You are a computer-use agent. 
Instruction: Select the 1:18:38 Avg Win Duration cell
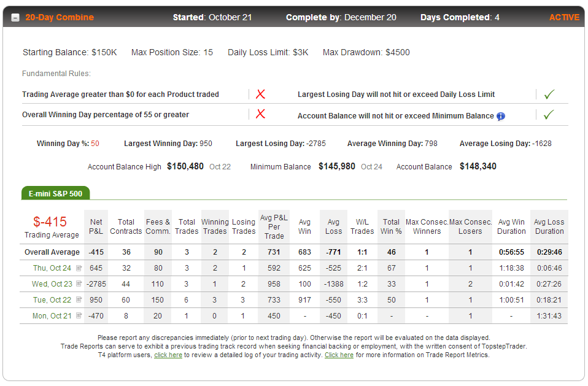tap(511, 268)
